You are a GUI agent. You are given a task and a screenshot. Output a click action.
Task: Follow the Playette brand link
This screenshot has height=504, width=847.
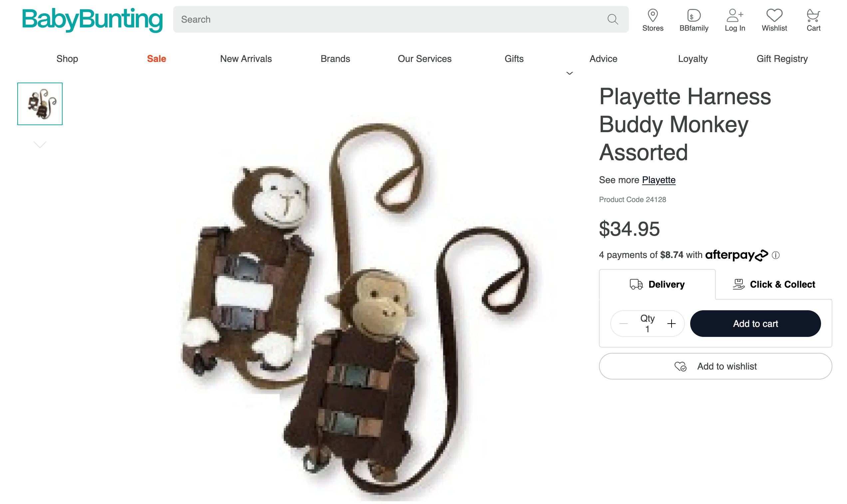click(x=659, y=180)
